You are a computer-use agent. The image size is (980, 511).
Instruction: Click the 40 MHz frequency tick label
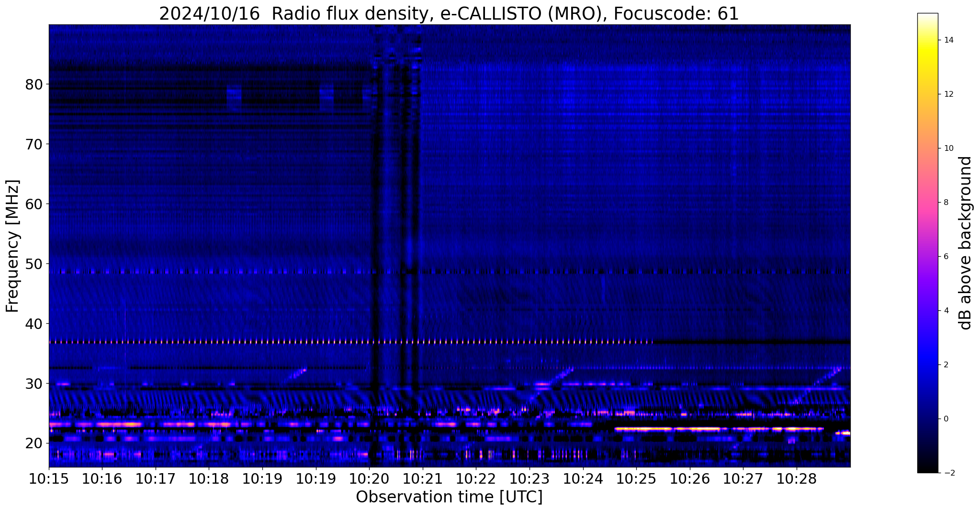pos(34,324)
